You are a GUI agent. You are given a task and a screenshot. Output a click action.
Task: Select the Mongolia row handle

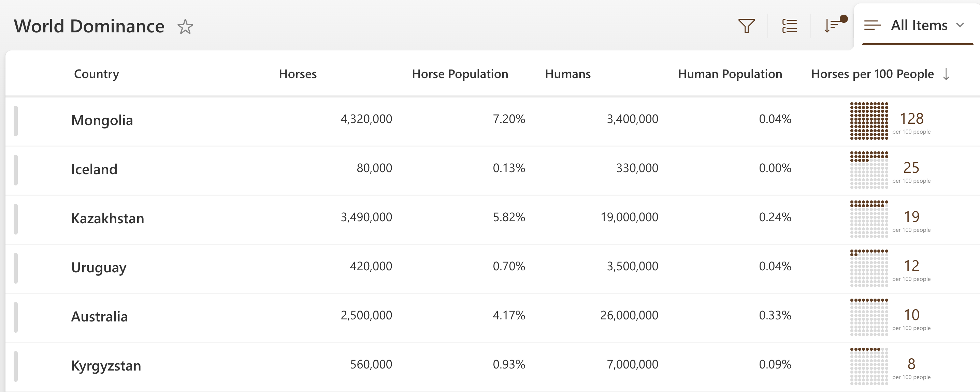coord(16,121)
